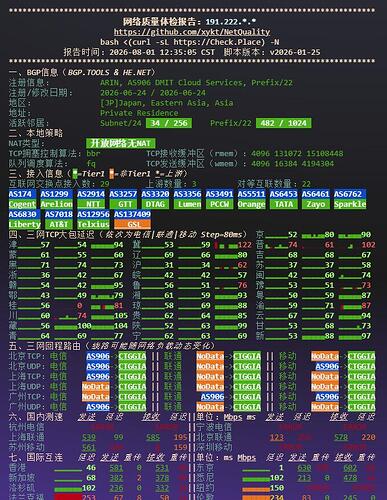Click the AS3356 badge
Image resolution: width=387 pixels, height=500 pixels.
(x=187, y=194)
